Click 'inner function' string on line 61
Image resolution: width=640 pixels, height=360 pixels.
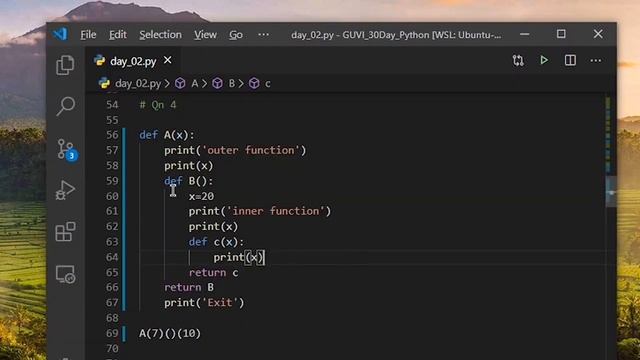pyautogui.click(x=276, y=211)
